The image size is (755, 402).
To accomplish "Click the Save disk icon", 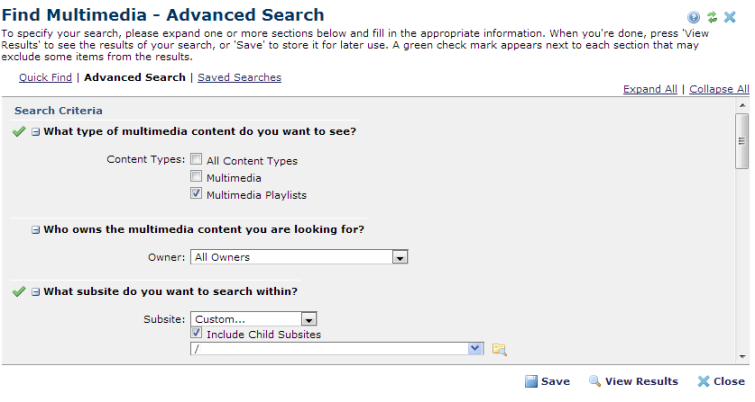I will coord(531,381).
